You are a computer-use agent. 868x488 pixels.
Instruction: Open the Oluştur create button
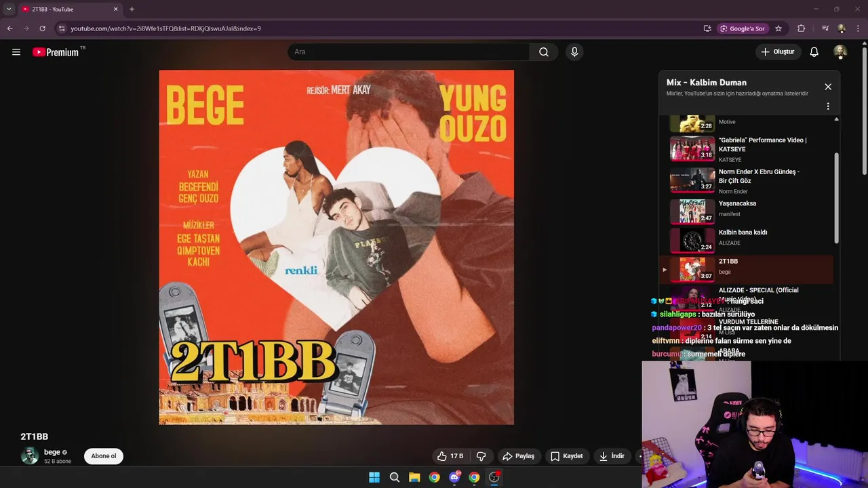click(x=778, y=52)
